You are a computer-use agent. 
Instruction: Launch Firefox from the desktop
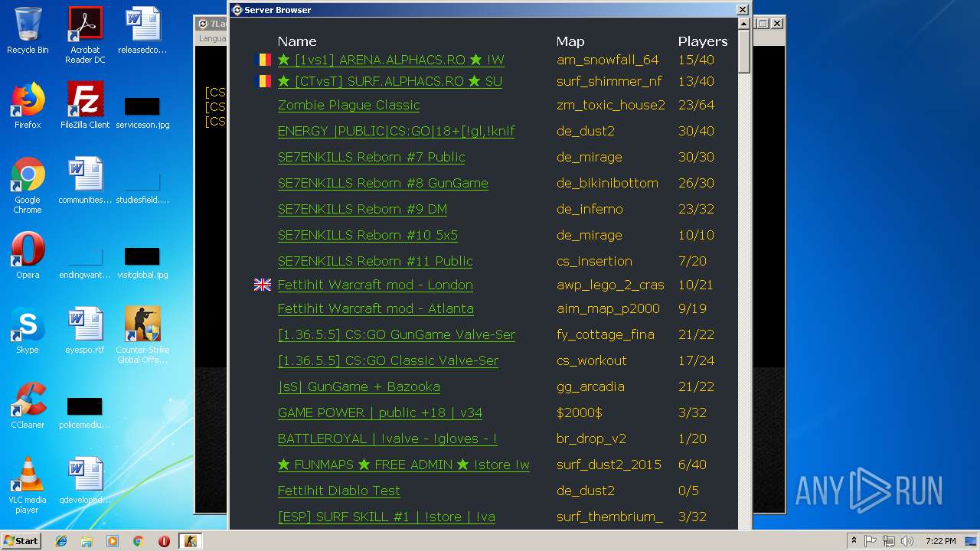[x=28, y=106]
